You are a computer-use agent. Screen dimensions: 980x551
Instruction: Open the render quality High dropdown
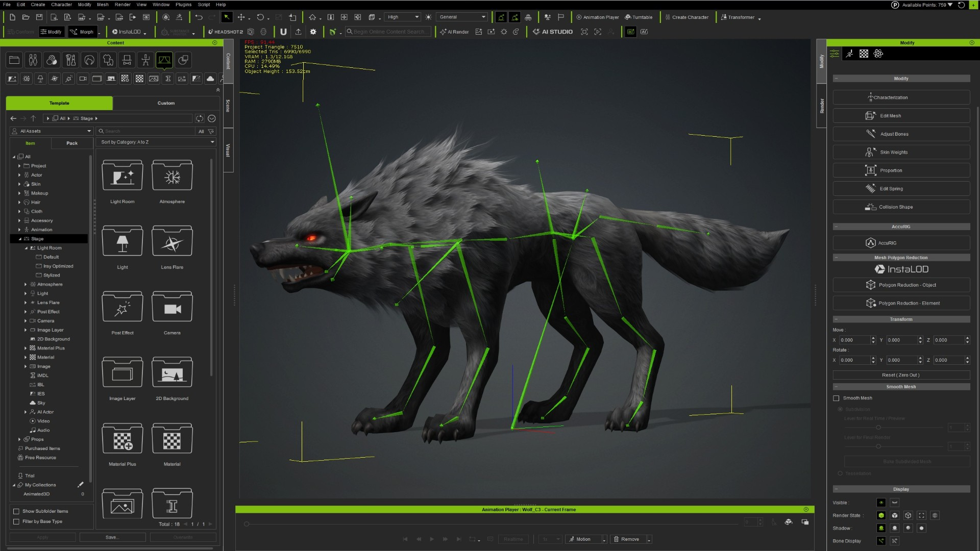[x=403, y=17]
